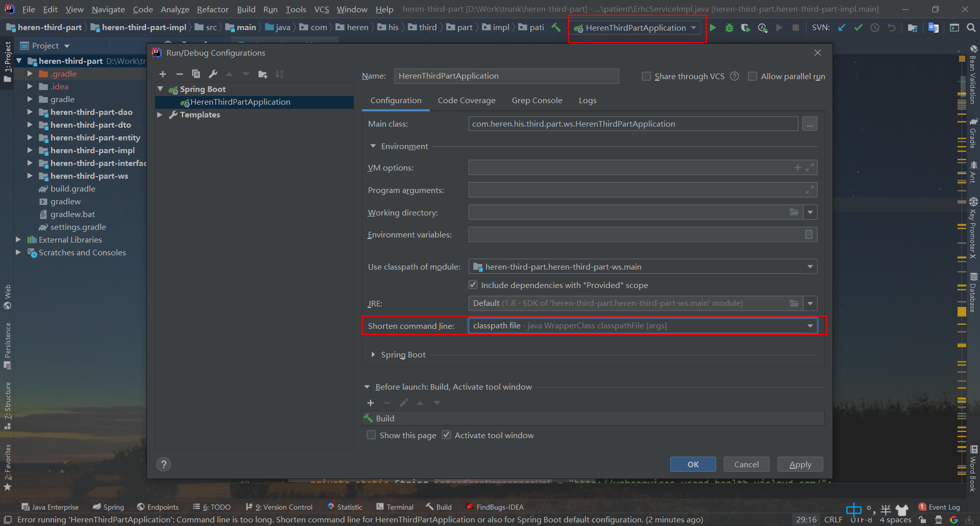Click SVN Update Project arrow icon
Image resolution: width=980 pixels, height=526 pixels.
842,28
